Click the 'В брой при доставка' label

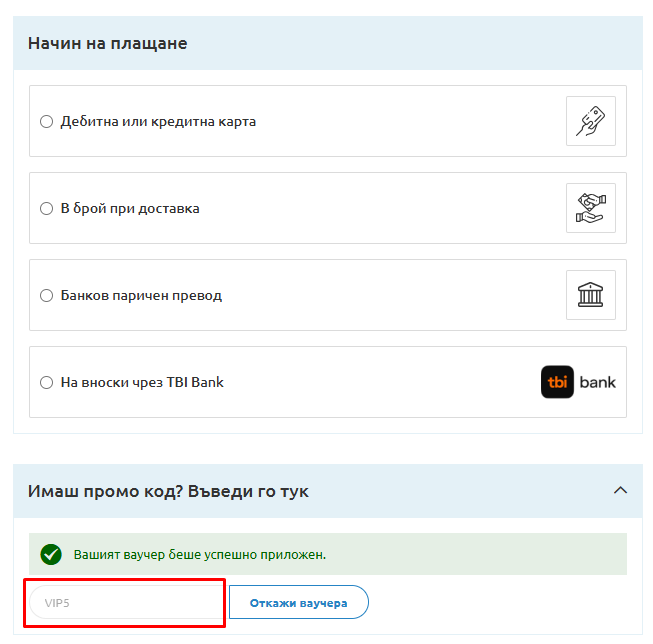130,209
